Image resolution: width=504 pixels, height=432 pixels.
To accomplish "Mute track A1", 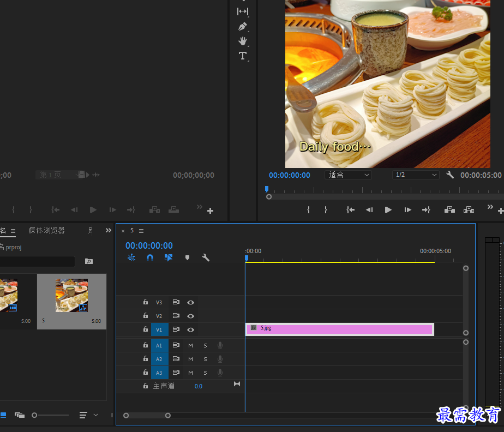I will (x=190, y=345).
